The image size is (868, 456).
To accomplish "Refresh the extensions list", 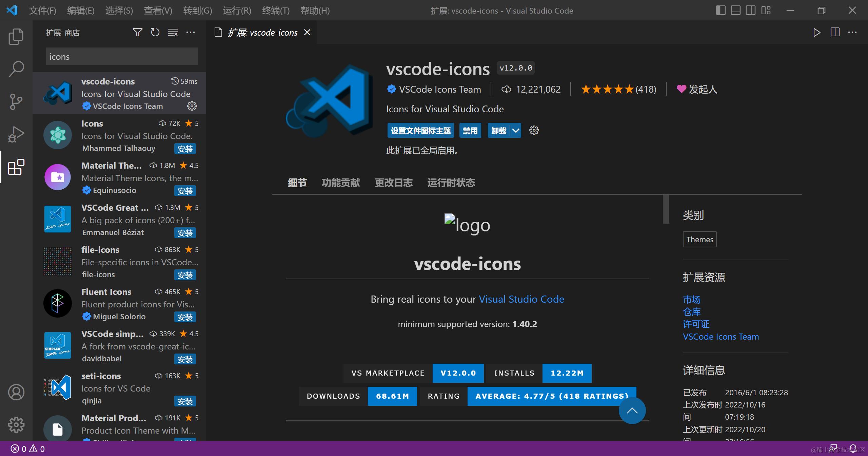I will [x=155, y=32].
